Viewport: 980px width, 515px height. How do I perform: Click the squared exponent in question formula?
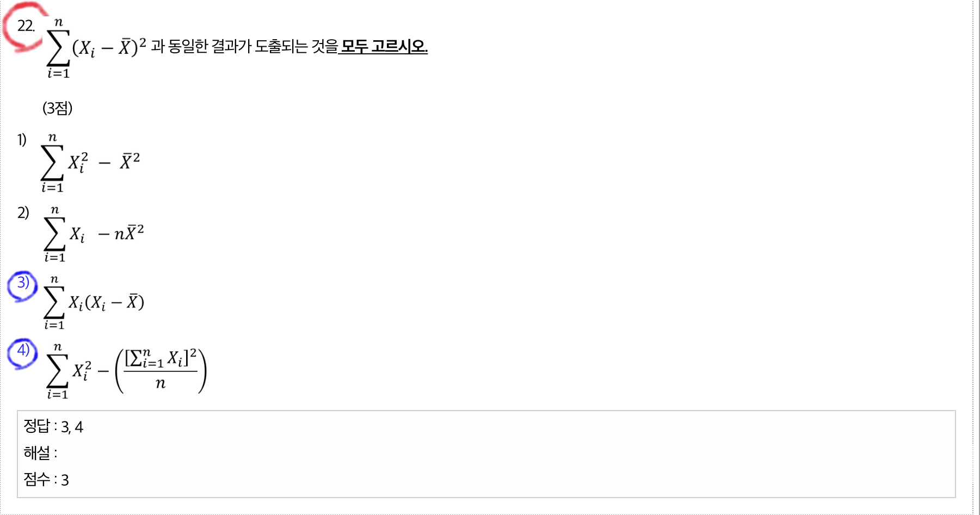(x=143, y=42)
